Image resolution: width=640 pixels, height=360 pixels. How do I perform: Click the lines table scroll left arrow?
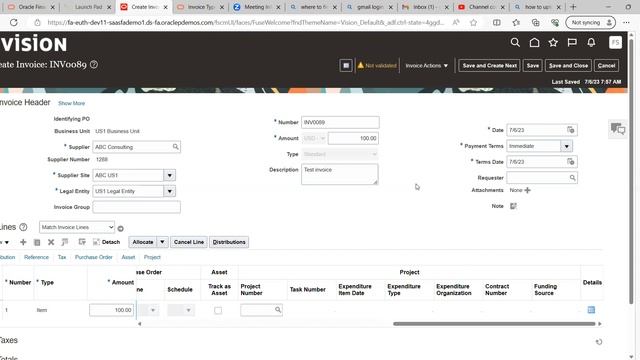[140, 324]
